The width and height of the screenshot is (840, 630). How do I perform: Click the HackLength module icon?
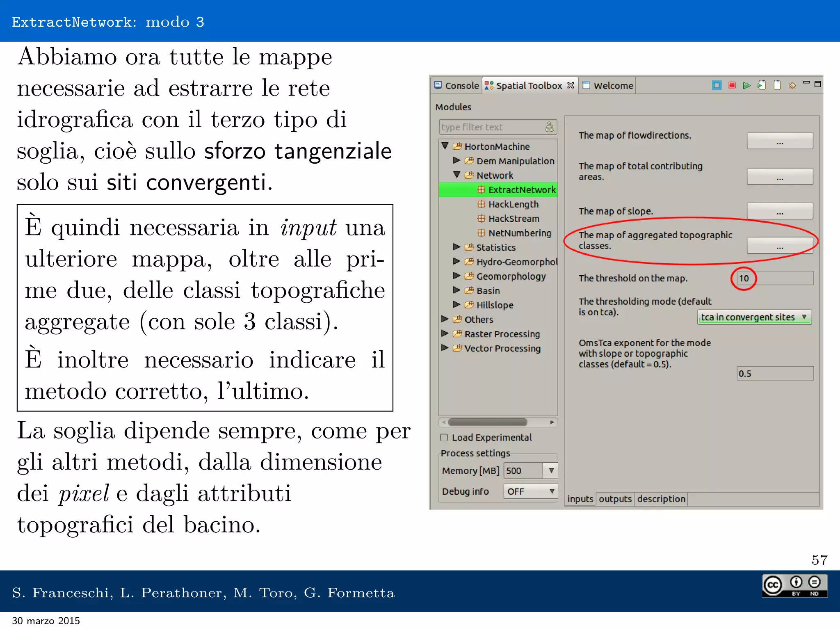pyautogui.click(x=481, y=204)
